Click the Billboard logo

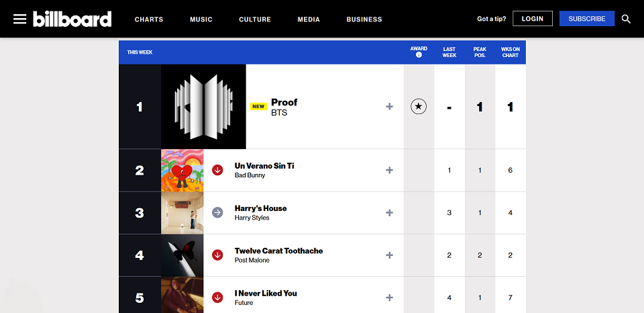72,19
